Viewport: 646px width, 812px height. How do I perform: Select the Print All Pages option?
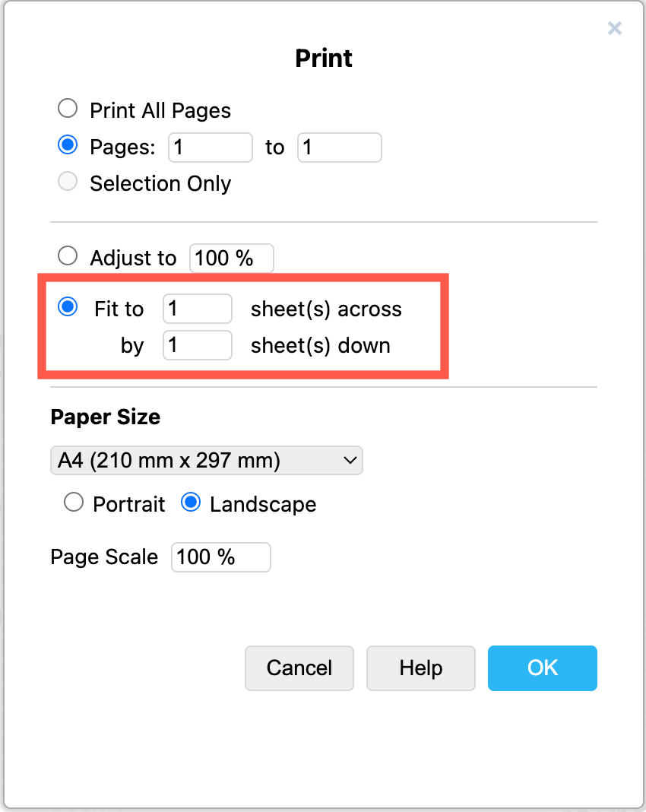click(67, 108)
